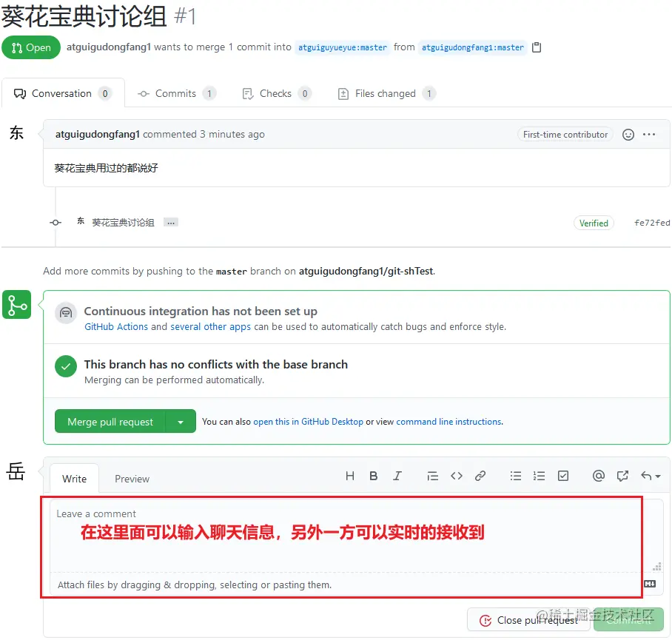Image resolution: width=672 pixels, height=640 pixels.
Task: Expand the commit message ellipsis button
Action: pyautogui.click(x=170, y=223)
